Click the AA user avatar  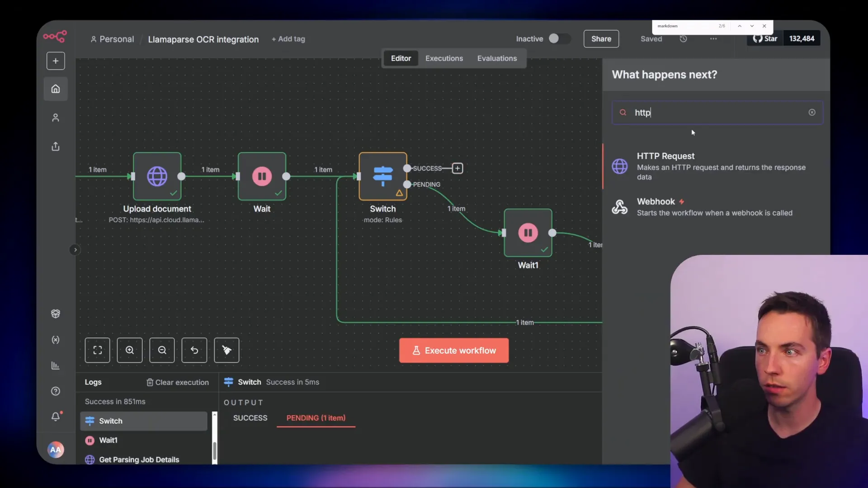56,450
